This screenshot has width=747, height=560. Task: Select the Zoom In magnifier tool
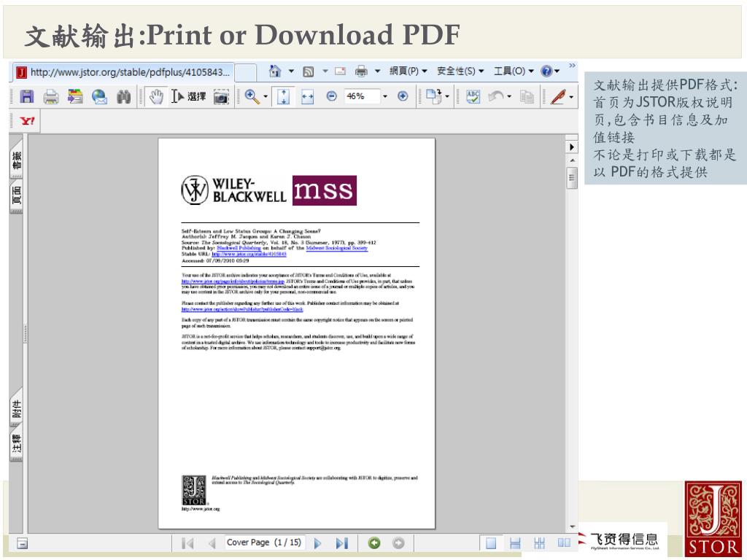(252, 97)
